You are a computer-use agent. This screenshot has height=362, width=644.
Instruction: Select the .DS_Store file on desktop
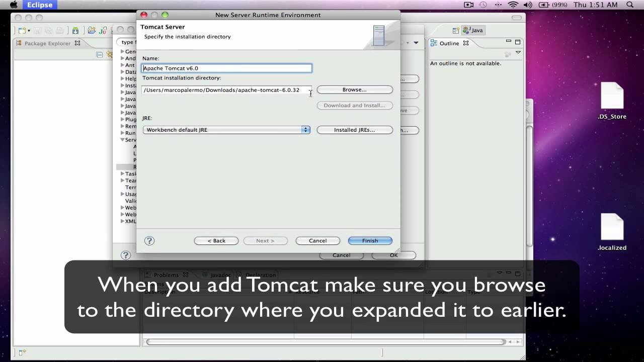coord(612,101)
